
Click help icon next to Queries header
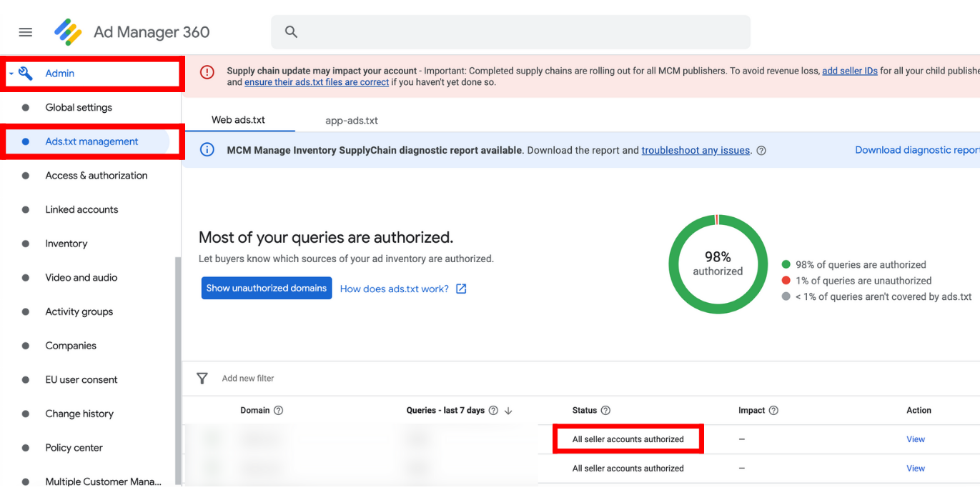click(493, 411)
